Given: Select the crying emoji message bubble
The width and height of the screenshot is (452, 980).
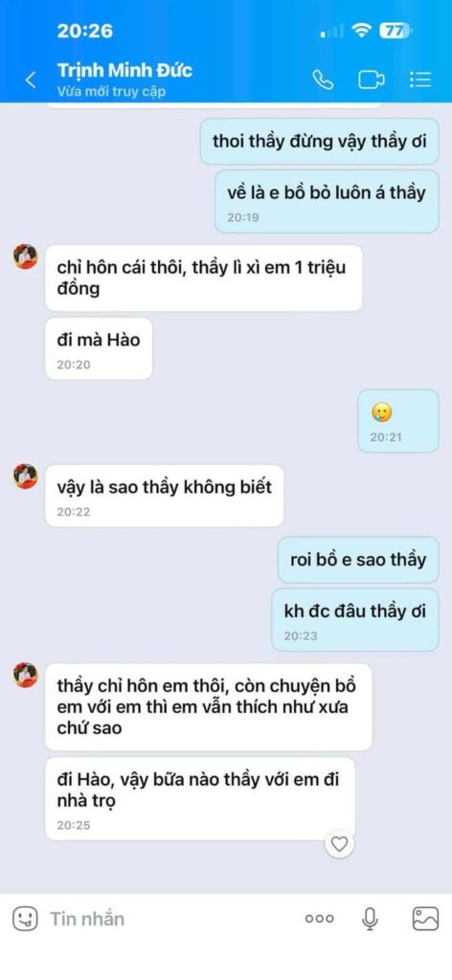Looking at the screenshot, I should click(398, 421).
